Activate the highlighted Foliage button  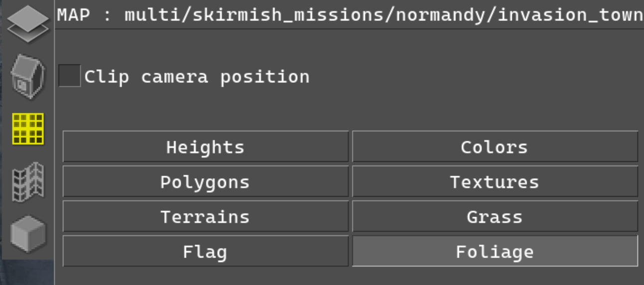[x=495, y=252]
